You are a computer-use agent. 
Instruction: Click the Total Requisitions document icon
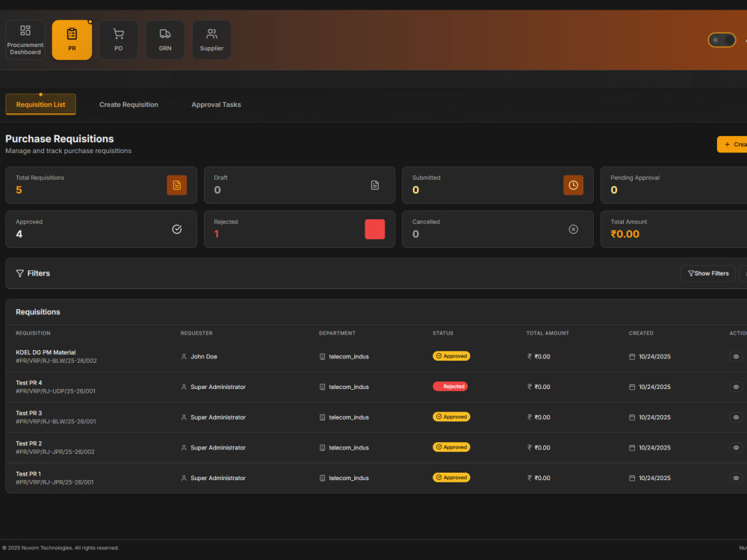(177, 185)
